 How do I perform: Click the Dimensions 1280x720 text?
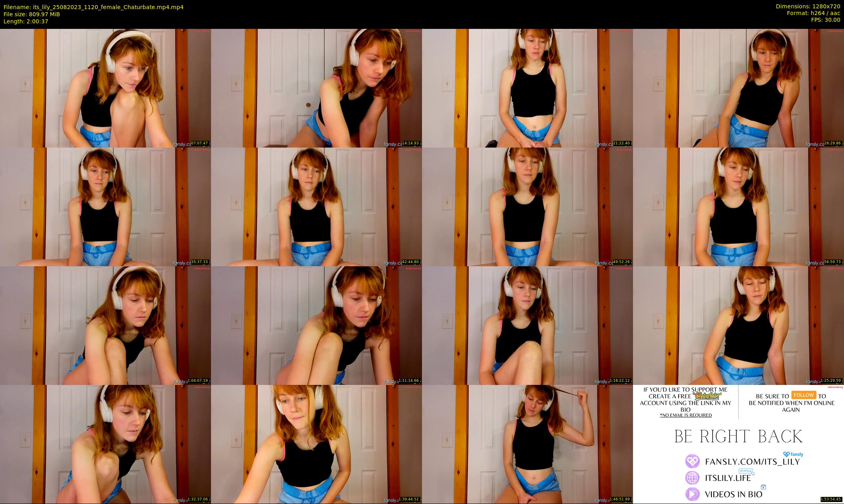[808, 6]
